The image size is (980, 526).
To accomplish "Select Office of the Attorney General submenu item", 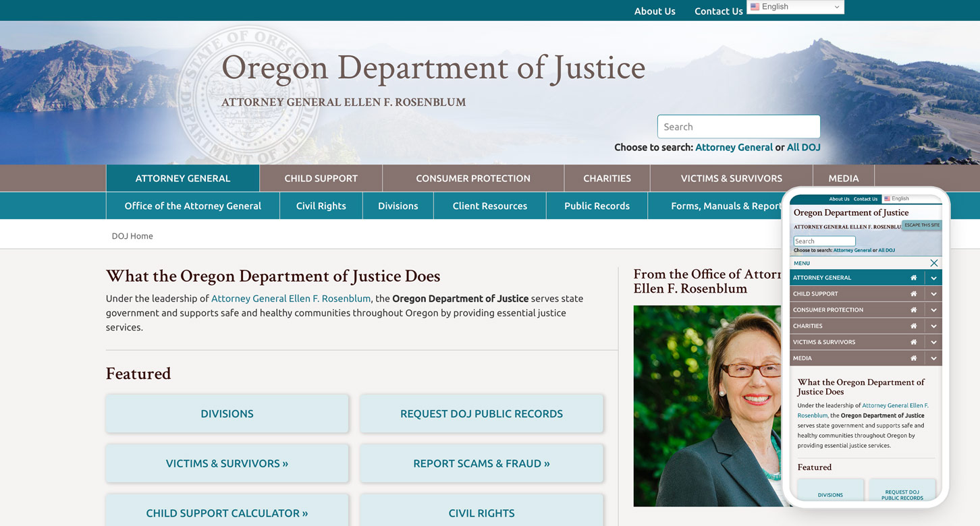I will tap(193, 206).
